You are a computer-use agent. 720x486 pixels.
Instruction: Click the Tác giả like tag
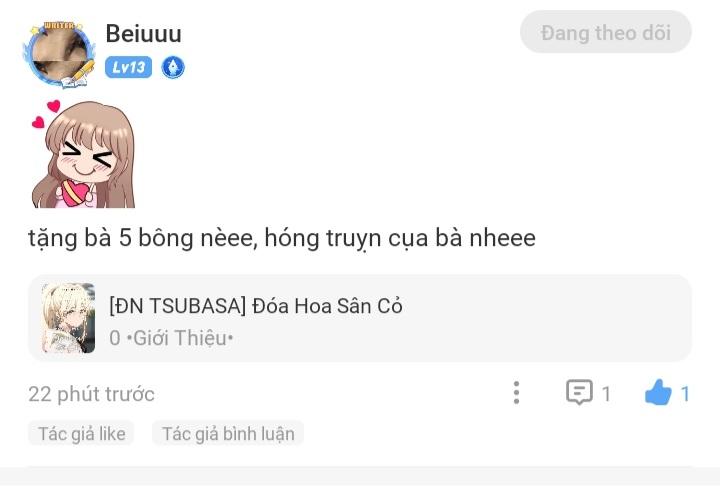click(82, 433)
